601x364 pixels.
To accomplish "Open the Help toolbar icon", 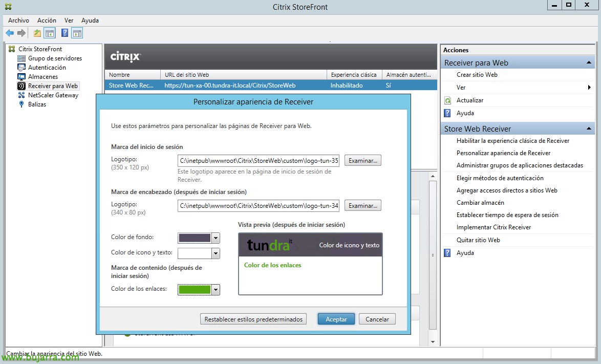I will [65, 33].
